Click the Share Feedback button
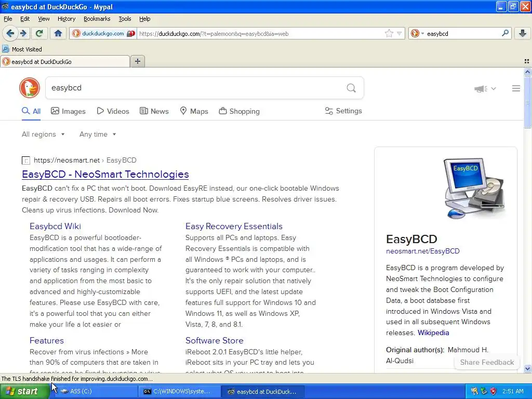Viewport: 532px width, 399px height. (x=487, y=362)
